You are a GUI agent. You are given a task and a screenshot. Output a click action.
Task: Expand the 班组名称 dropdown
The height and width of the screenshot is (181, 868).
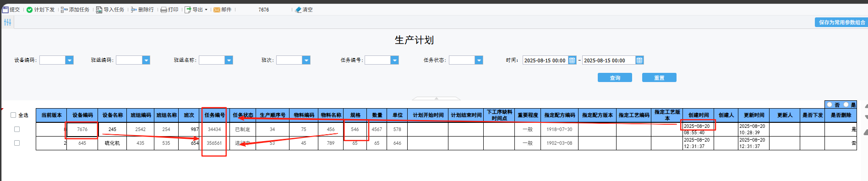229,60
